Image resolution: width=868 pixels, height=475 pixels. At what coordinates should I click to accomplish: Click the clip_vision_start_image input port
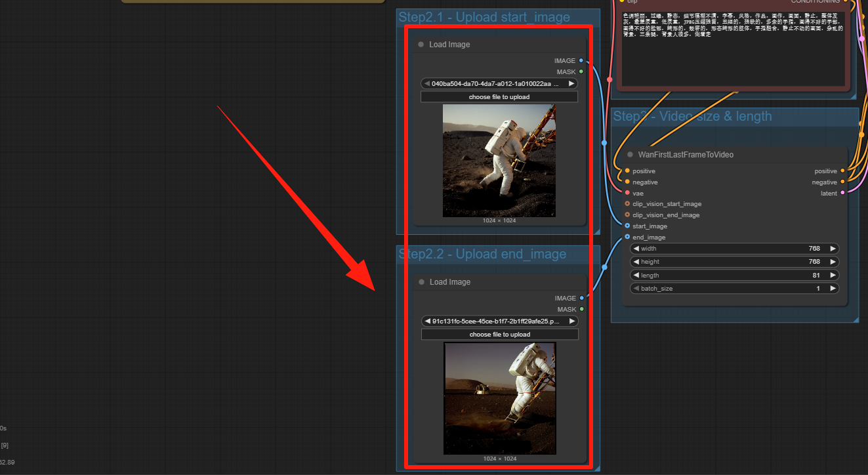click(627, 203)
